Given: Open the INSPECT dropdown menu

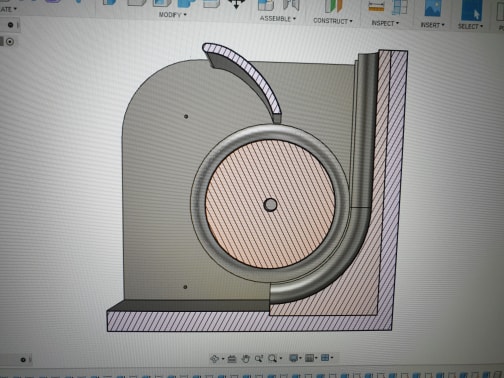Looking at the screenshot, I should [x=385, y=23].
